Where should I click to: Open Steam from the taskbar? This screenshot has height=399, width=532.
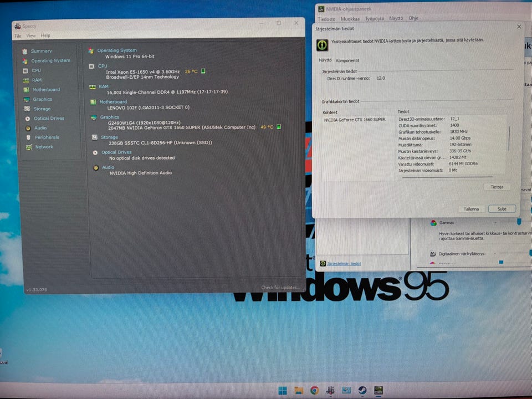point(362,391)
